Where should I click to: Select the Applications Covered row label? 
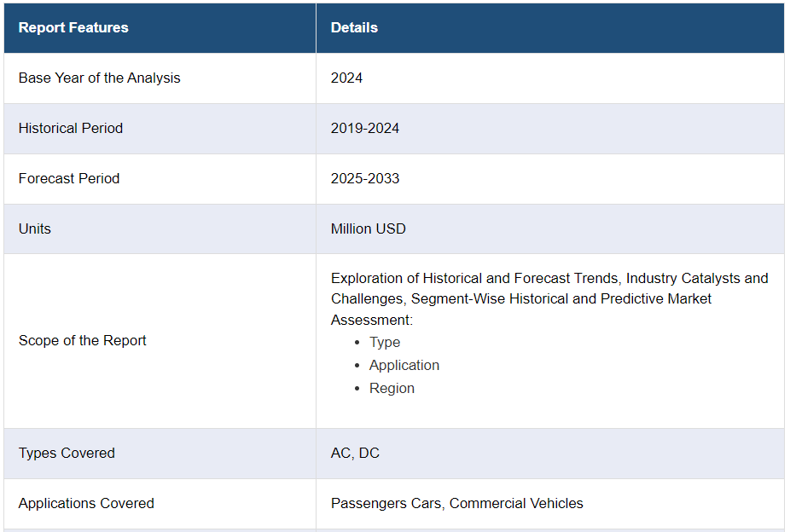click(x=86, y=504)
